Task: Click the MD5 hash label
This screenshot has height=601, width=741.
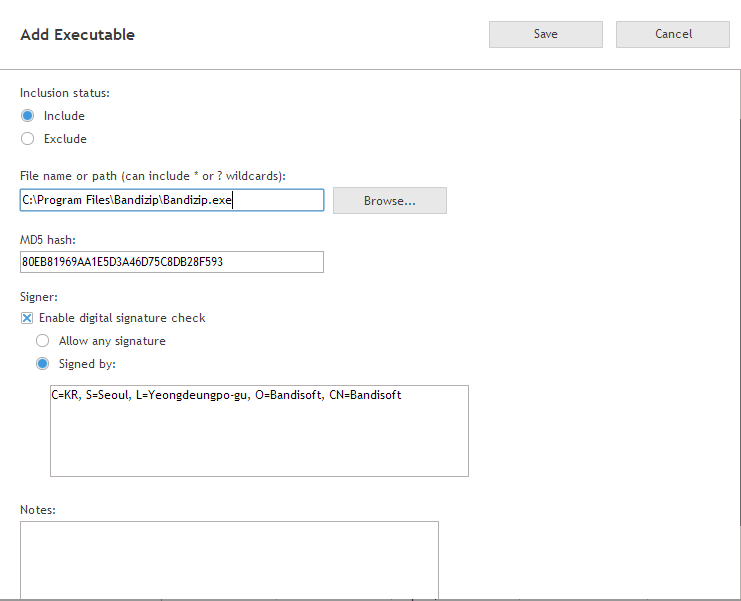Action: click(x=48, y=239)
